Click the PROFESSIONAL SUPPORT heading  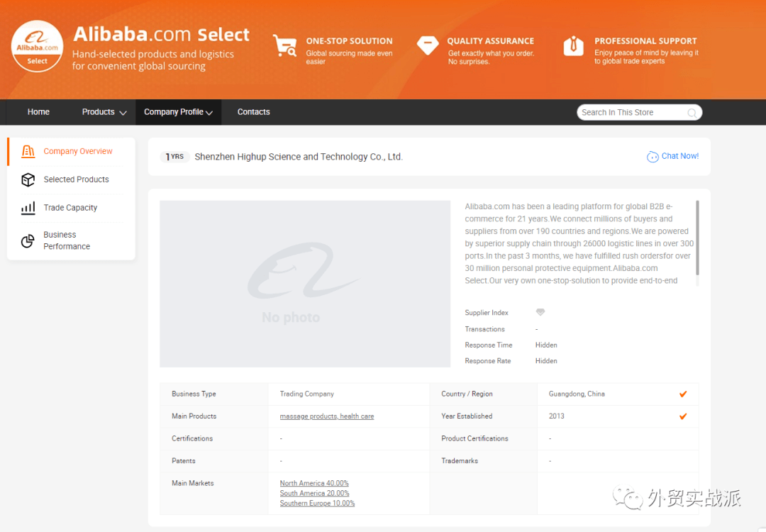tap(645, 41)
